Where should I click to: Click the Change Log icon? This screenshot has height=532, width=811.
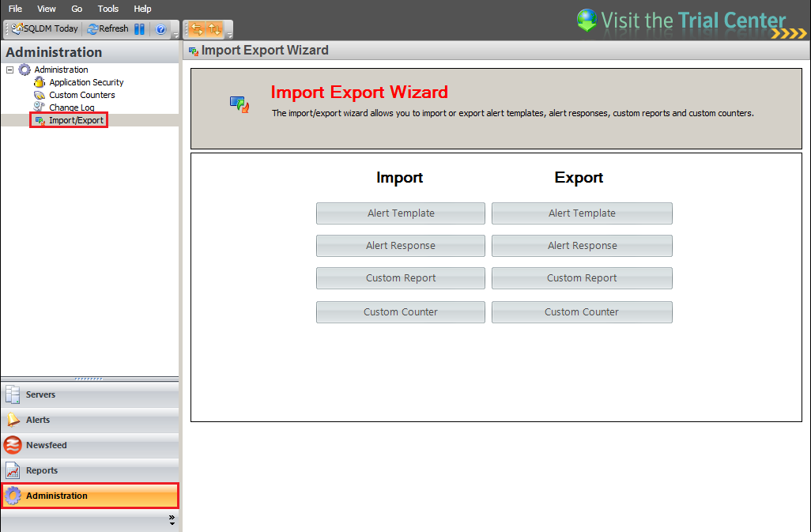pyautogui.click(x=40, y=107)
